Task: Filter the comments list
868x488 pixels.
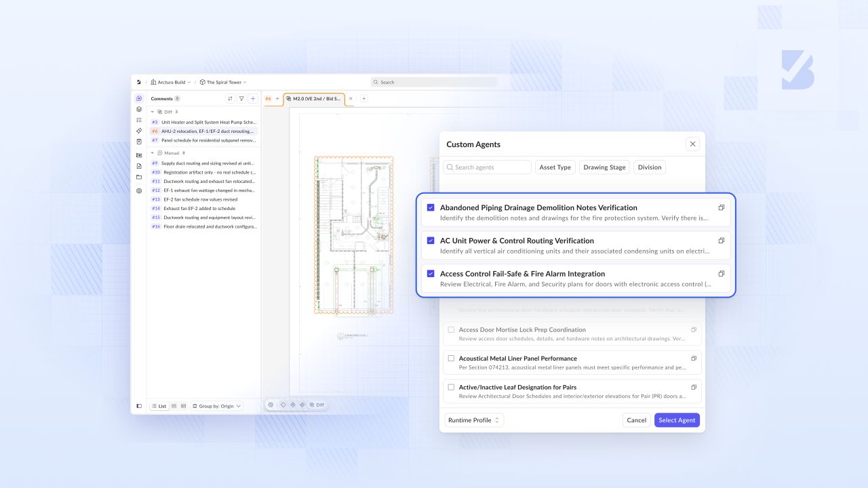Action: (x=241, y=98)
